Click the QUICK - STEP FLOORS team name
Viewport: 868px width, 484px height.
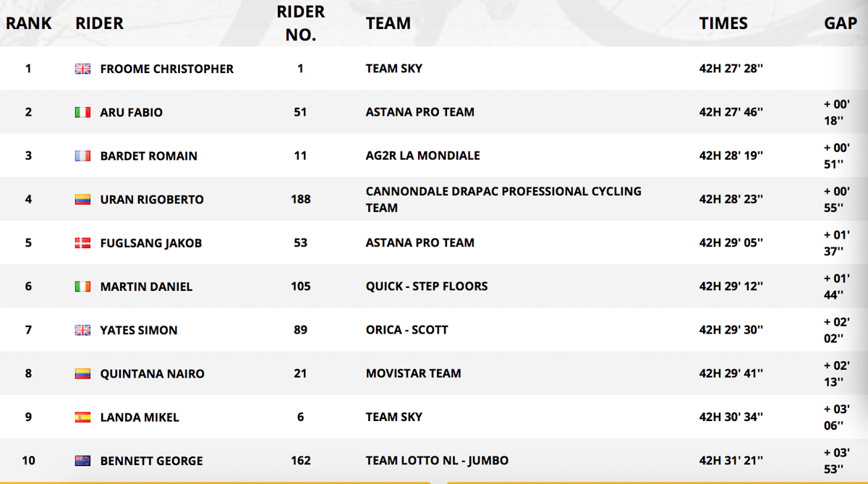point(427,286)
